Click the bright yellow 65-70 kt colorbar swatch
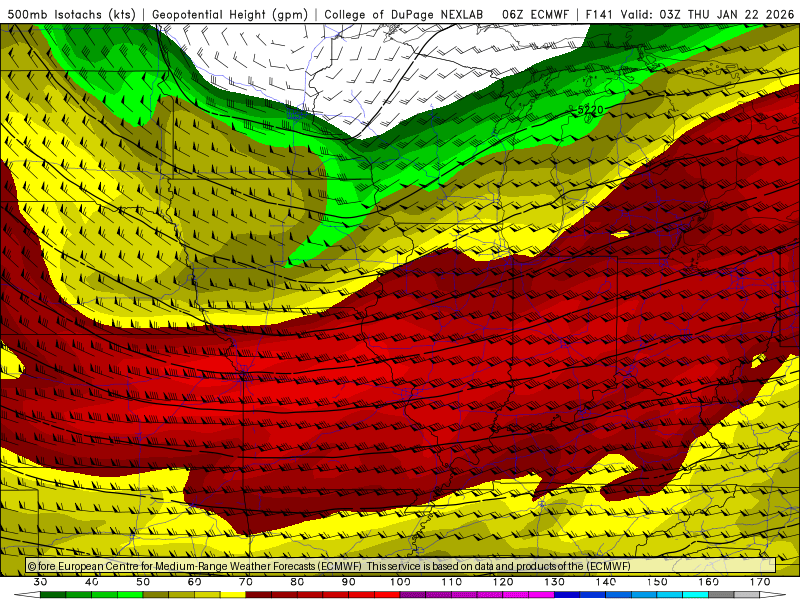The height and width of the screenshot is (600, 800). coord(233,595)
